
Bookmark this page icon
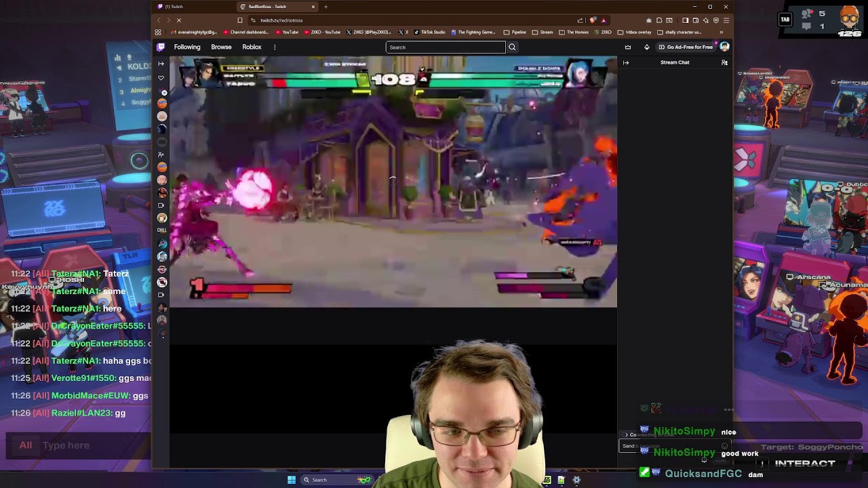pyautogui.click(x=239, y=20)
